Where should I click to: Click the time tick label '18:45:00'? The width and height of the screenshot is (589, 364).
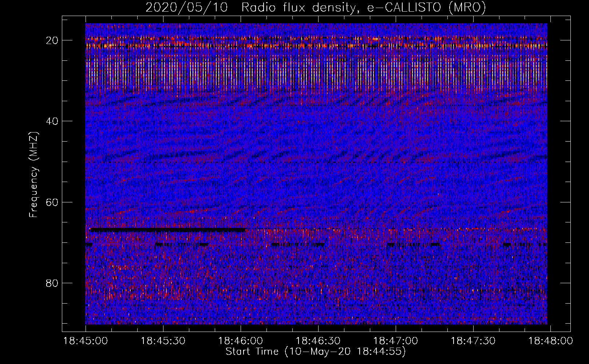[x=86, y=341]
